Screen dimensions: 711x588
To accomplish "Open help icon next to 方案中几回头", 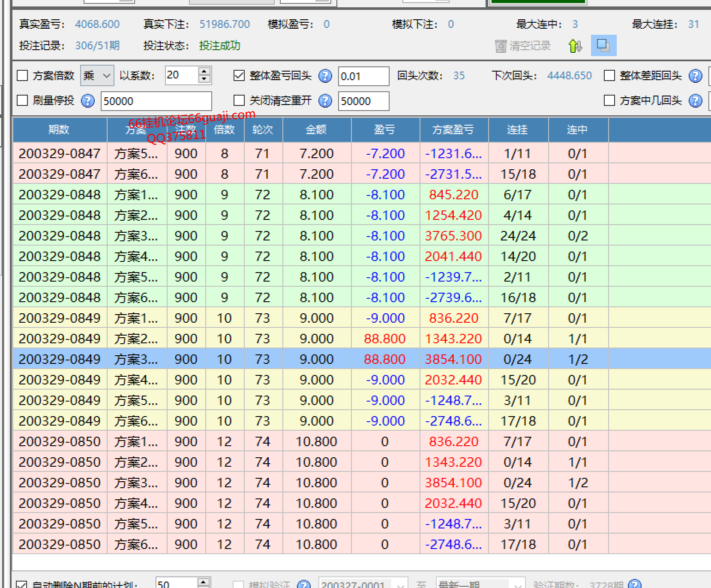I will (695, 101).
